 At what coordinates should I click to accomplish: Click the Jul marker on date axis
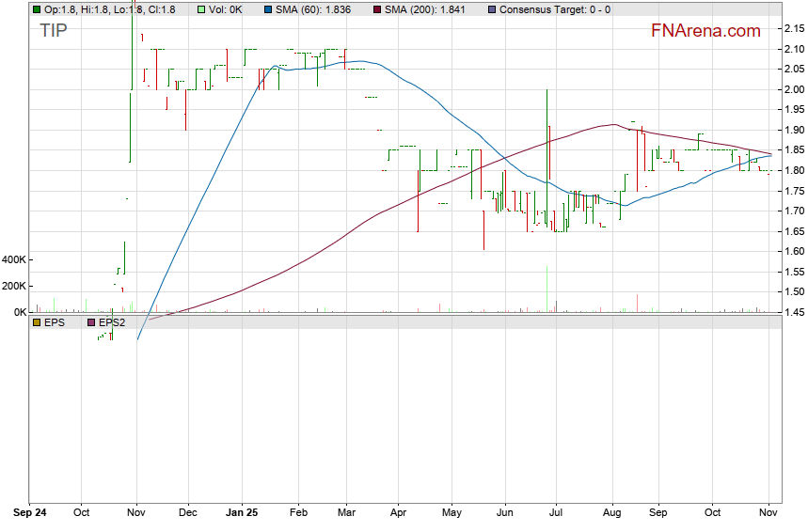pyautogui.click(x=556, y=513)
